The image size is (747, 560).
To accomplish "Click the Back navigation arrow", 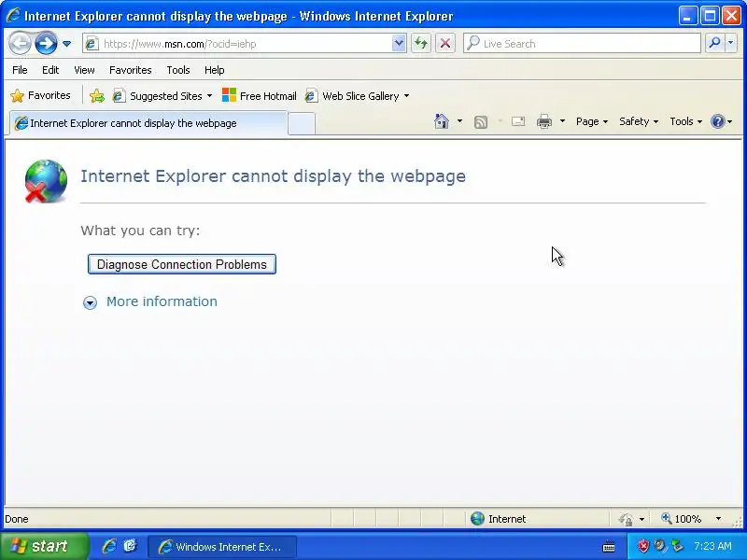I will click(x=20, y=44).
